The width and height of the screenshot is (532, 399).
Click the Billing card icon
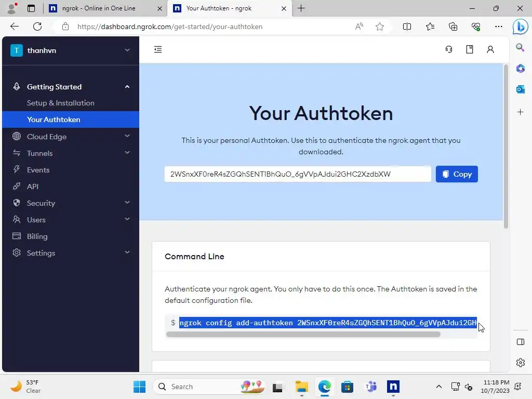(x=17, y=236)
